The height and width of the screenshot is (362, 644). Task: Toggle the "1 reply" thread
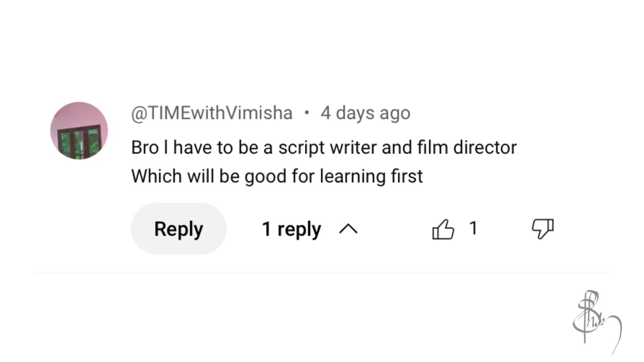click(291, 229)
